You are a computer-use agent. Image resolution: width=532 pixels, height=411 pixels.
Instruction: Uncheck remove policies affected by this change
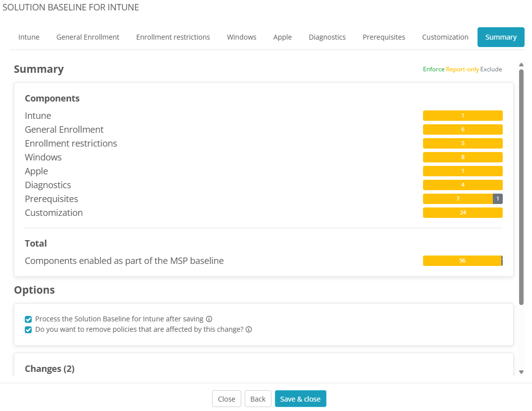(x=28, y=330)
